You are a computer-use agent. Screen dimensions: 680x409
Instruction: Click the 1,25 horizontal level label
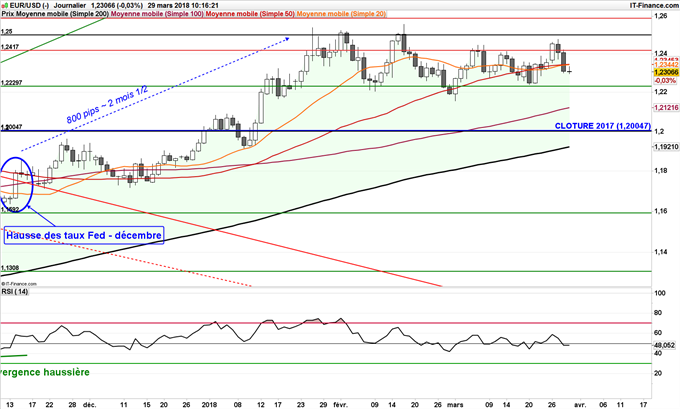(7, 32)
